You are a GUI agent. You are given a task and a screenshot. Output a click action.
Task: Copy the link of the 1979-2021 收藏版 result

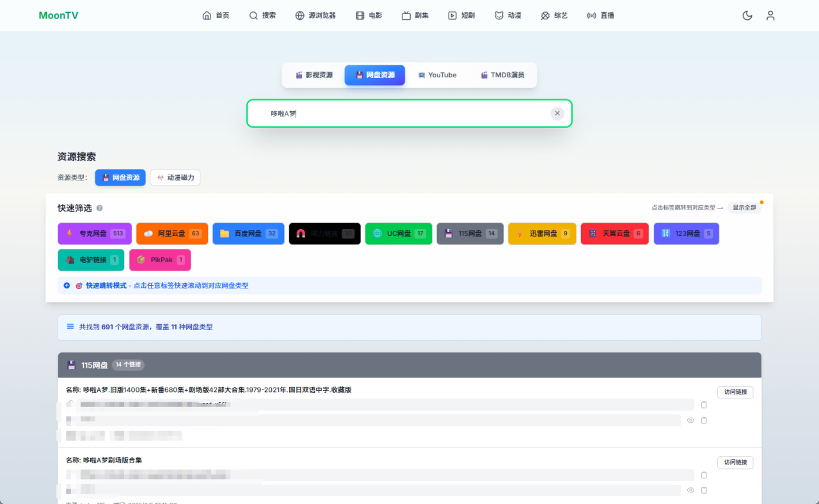[704, 405]
